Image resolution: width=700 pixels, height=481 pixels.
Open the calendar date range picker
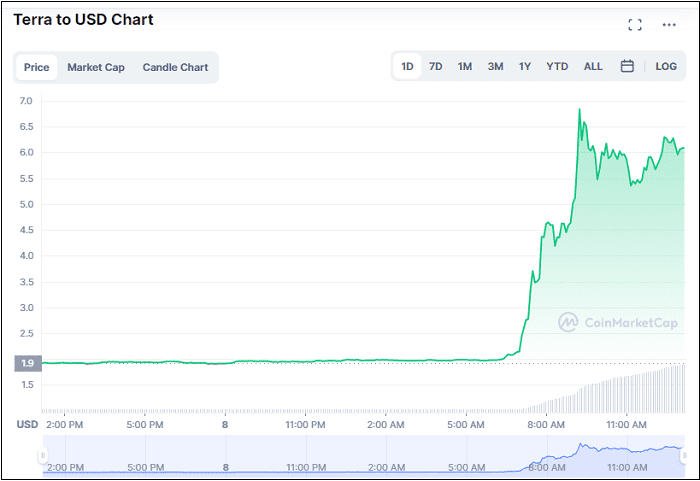tap(627, 66)
